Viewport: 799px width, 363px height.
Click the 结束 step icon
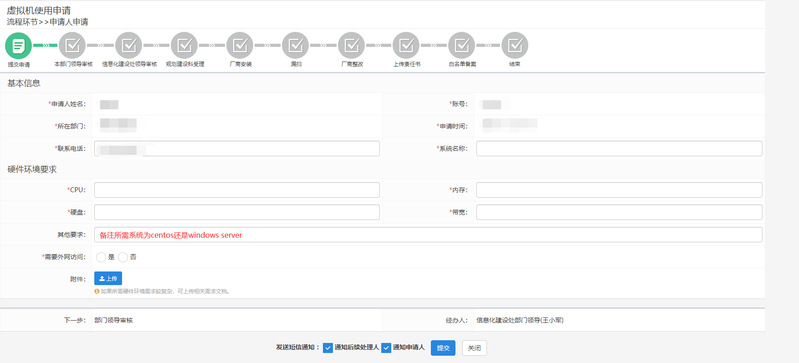(515, 45)
